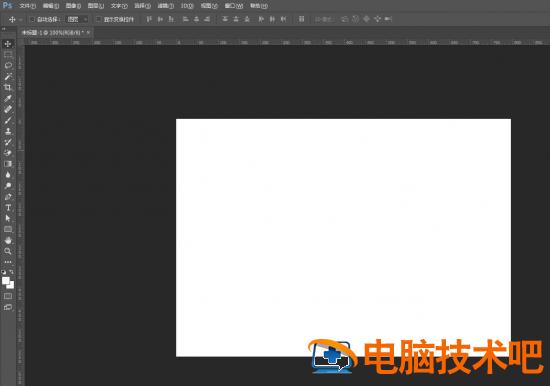Click the foreground color swatch
This screenshot has height=386, width=550.
tap(6, 280)
